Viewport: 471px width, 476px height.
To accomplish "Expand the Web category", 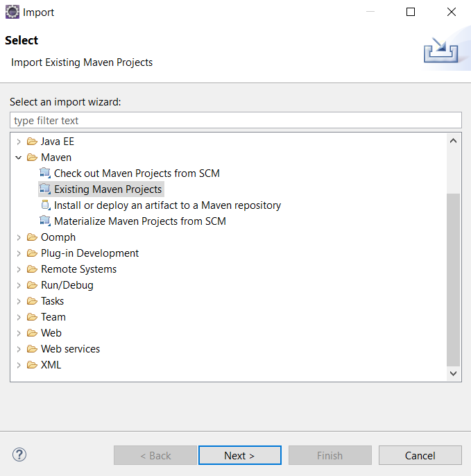I will tap(19, 333).
